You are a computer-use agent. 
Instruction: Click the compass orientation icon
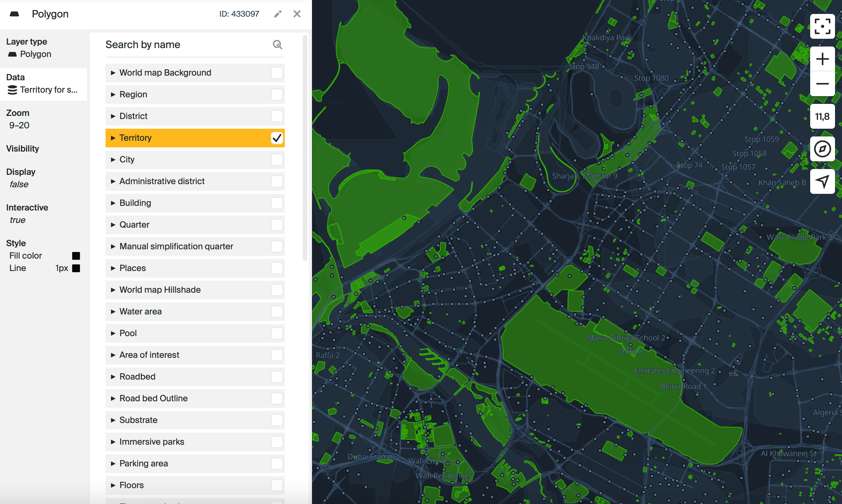[x=822, y=149]
